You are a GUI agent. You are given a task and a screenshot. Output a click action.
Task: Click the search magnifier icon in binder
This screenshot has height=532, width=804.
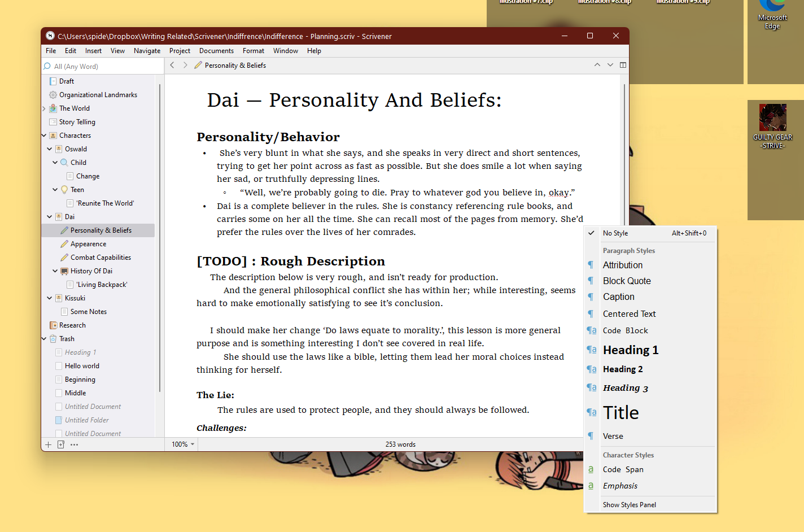click(x=47, y=66)
